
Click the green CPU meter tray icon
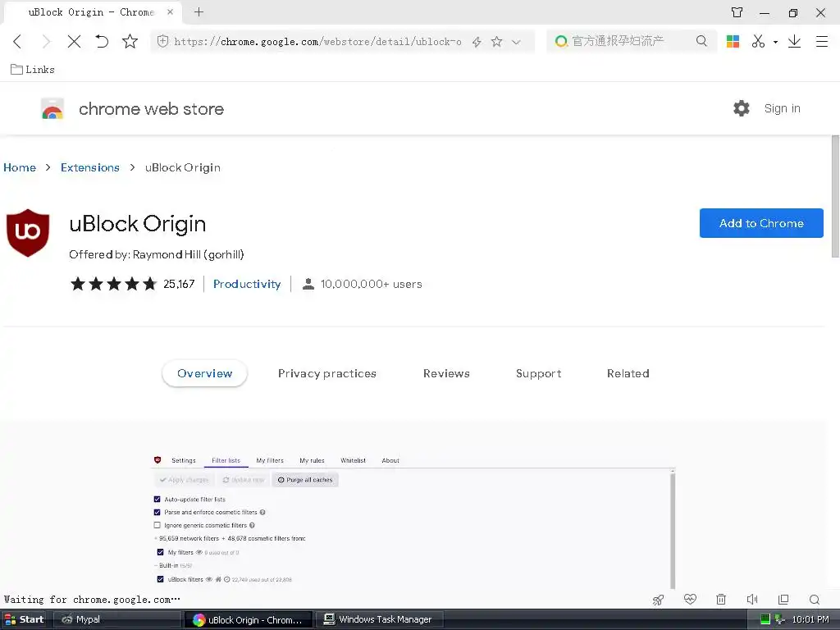765,620
